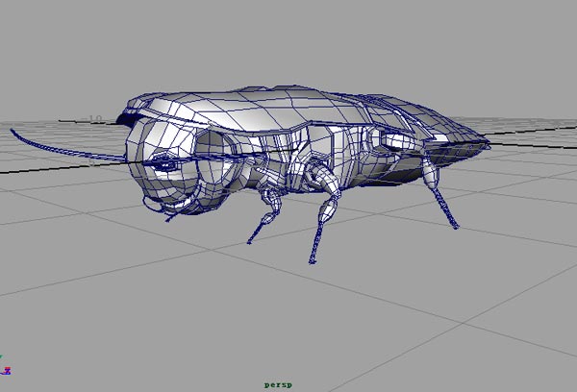Select the tip of the front leg
Screen dimensions: 577x392
tap(251, 240)
